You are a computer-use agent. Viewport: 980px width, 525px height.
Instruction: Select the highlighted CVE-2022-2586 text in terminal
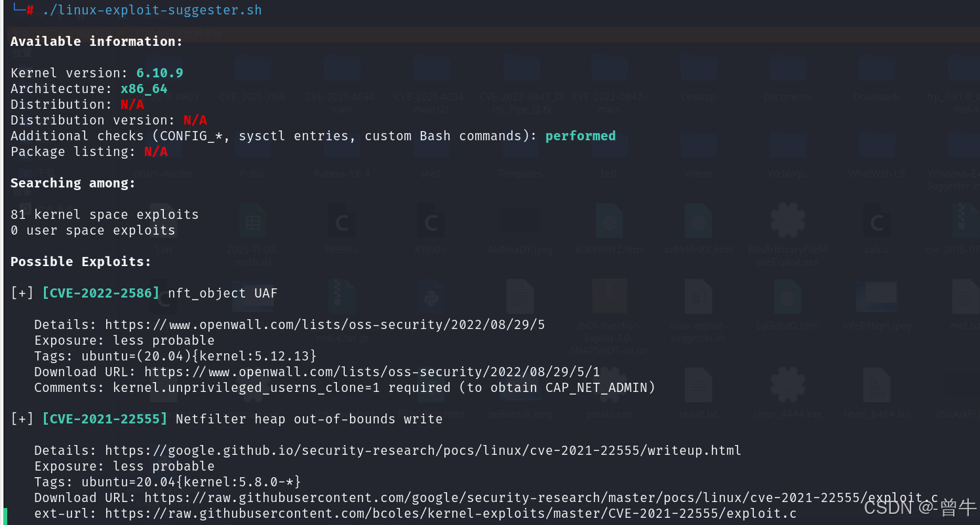pyautogui.click(x=100, y=293)
